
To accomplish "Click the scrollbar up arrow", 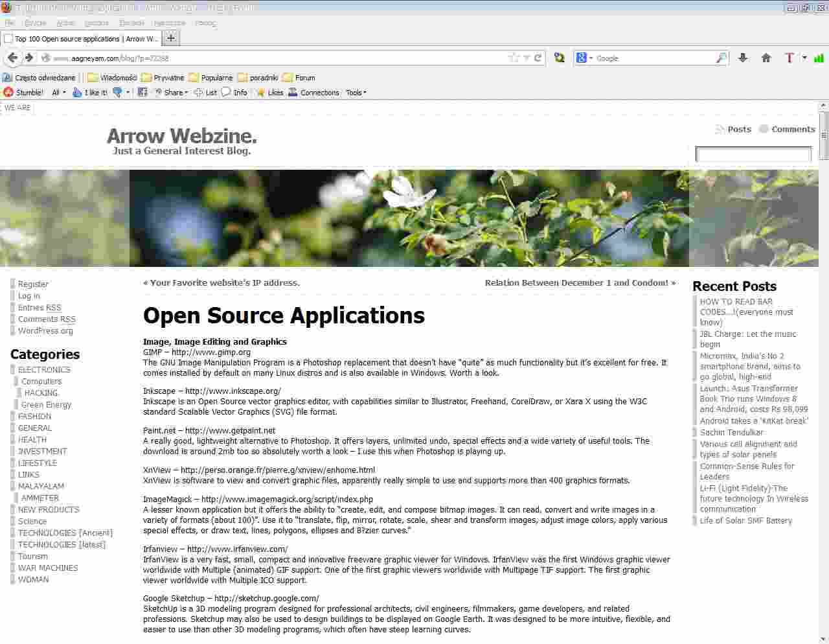I will tap(824, 105).
